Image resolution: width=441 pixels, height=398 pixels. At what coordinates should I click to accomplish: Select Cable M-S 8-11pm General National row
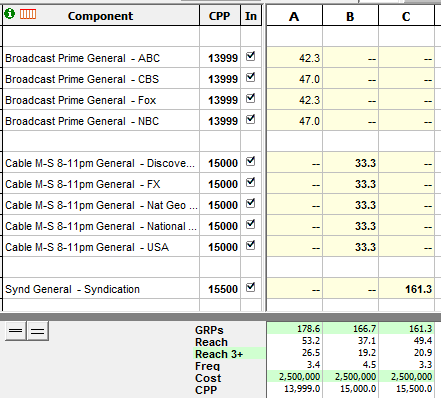tap(101, 226)
